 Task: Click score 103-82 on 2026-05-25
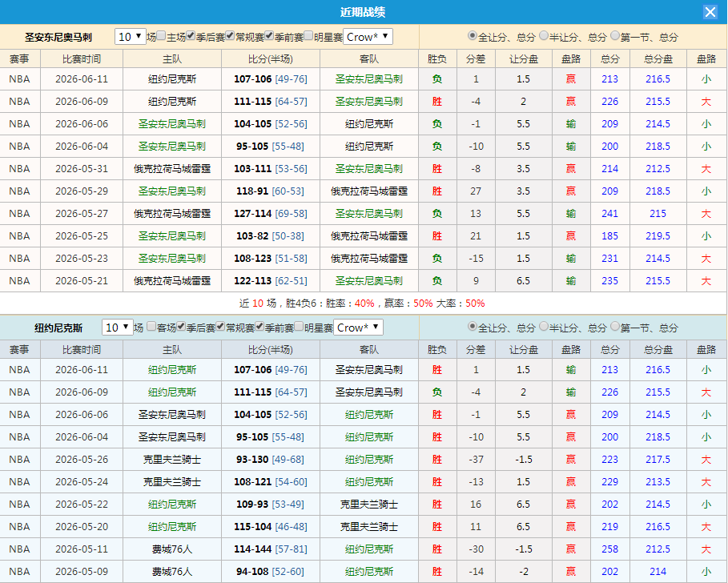coord(252,235)
